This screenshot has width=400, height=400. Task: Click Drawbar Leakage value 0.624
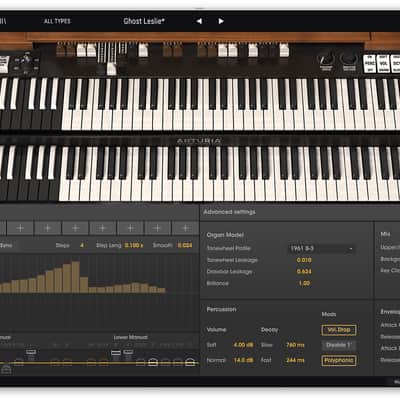pos(304,272)
